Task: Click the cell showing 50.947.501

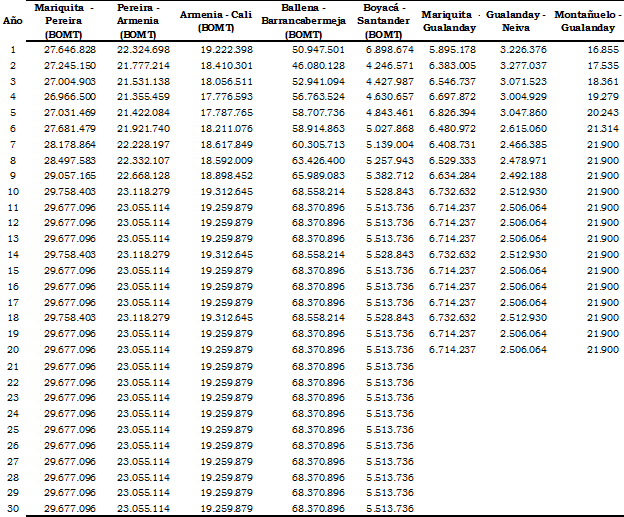Action: tap(318, 49)
